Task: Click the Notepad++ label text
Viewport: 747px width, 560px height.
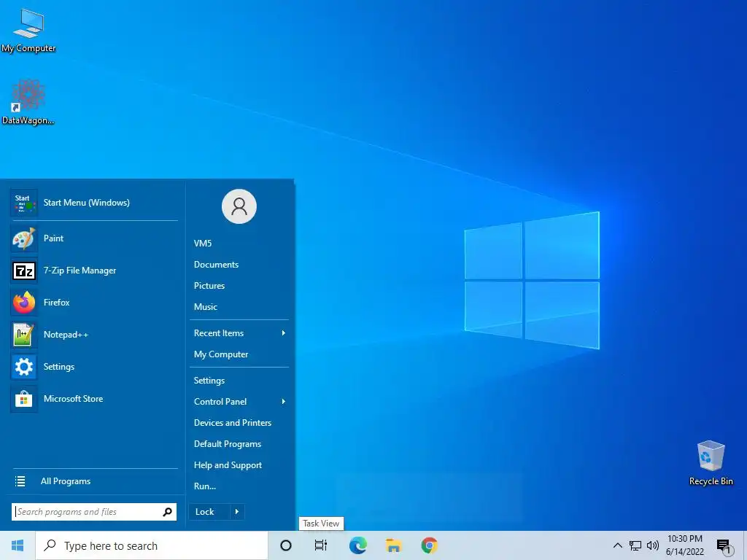Action: pos(66,335)
